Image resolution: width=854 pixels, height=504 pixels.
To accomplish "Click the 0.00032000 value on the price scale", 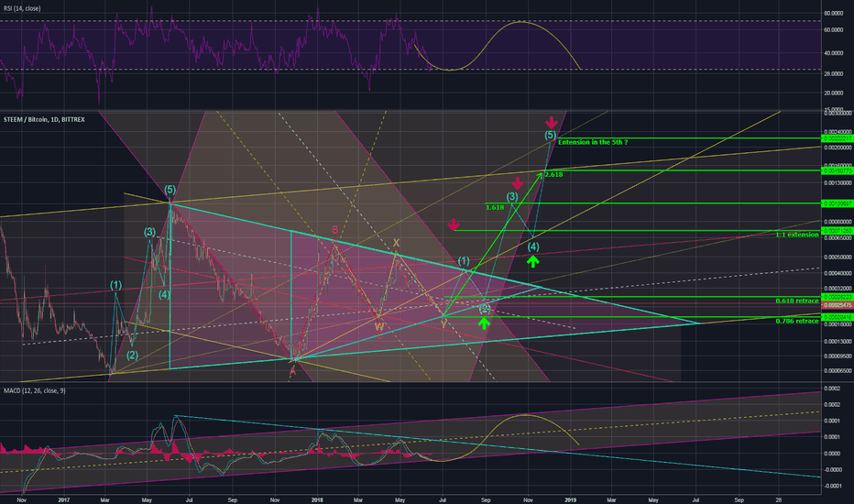I will (838, 289).
